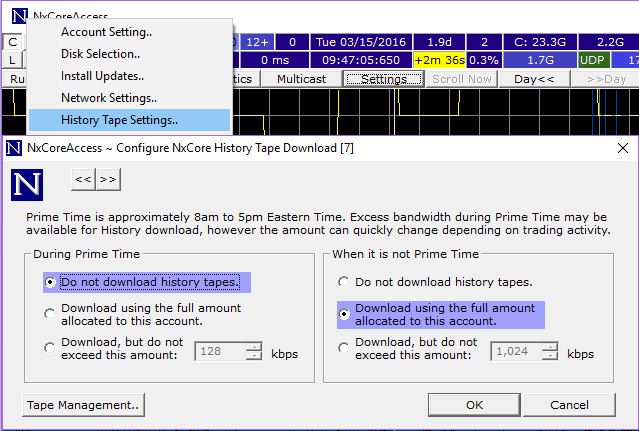Screen dimensions: 639x431
Task: Cancel the history tape configuration
Action: (569, 405)
